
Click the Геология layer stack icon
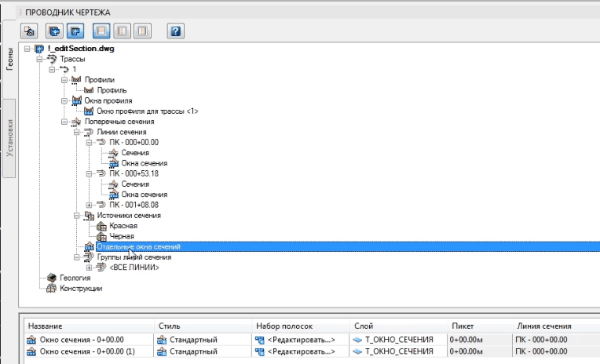pyautogui.click(x=52, y=278)
